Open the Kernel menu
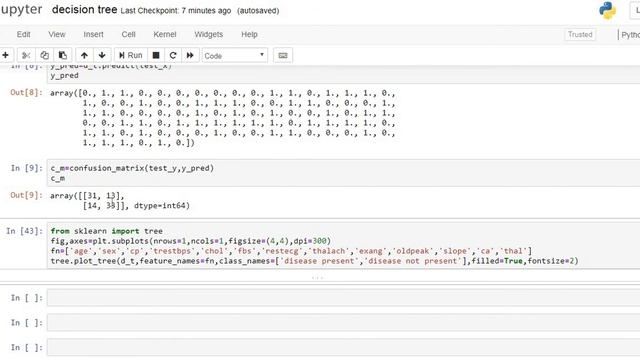This screenshot has height=360, width=640. click(x=165, y=34)
